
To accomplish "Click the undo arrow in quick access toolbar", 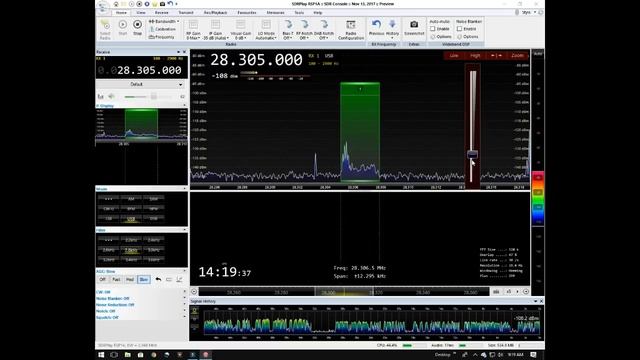I will pos(170,4).
